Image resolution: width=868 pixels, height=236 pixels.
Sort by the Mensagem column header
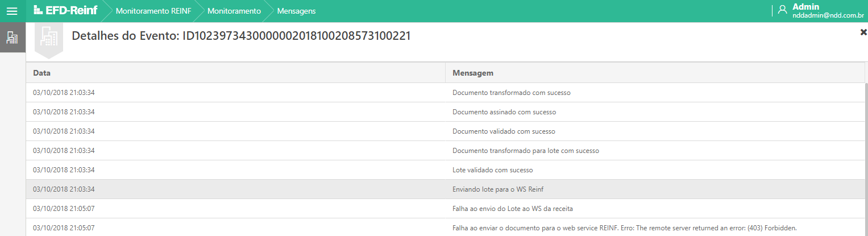pyautogui.click(x=654, y=73)
